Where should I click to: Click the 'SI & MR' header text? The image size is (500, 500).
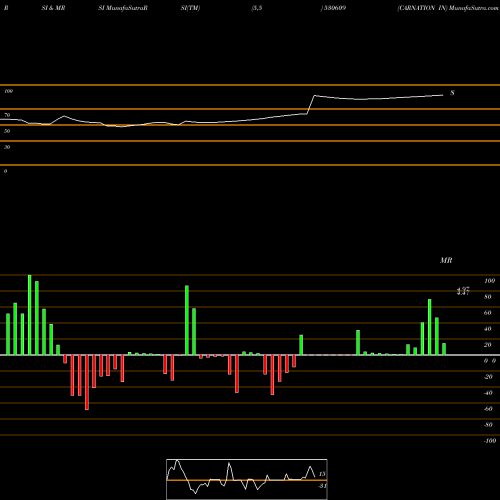point(53,8)
